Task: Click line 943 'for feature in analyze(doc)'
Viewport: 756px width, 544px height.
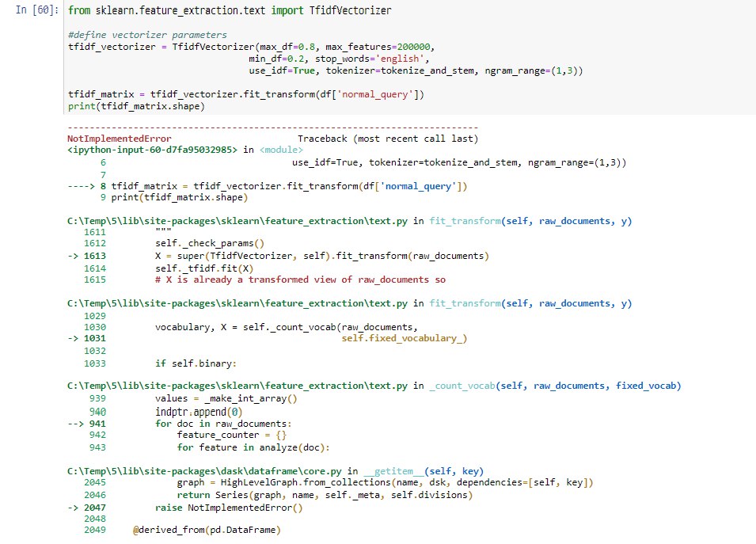Action: point(253,447)
